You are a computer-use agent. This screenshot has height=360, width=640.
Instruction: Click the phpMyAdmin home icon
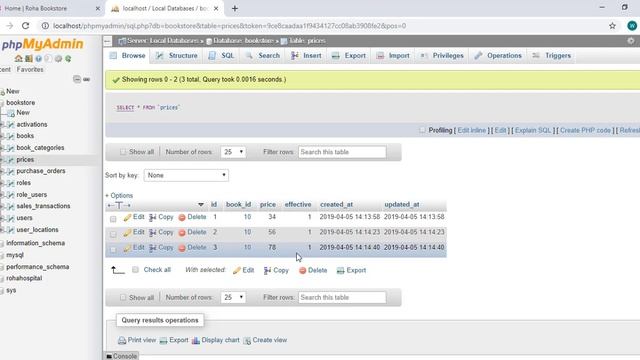click(x=18, y=59)
